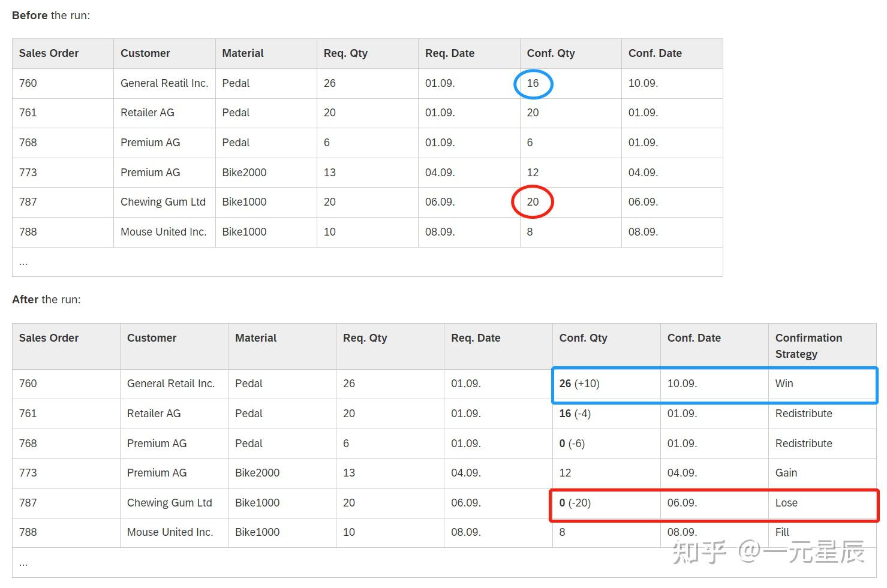The width and height of the screenshot is (887, 588).
Task: Click the Lose strategy cell
Action: pyautogui.click(x=786, y=503)
